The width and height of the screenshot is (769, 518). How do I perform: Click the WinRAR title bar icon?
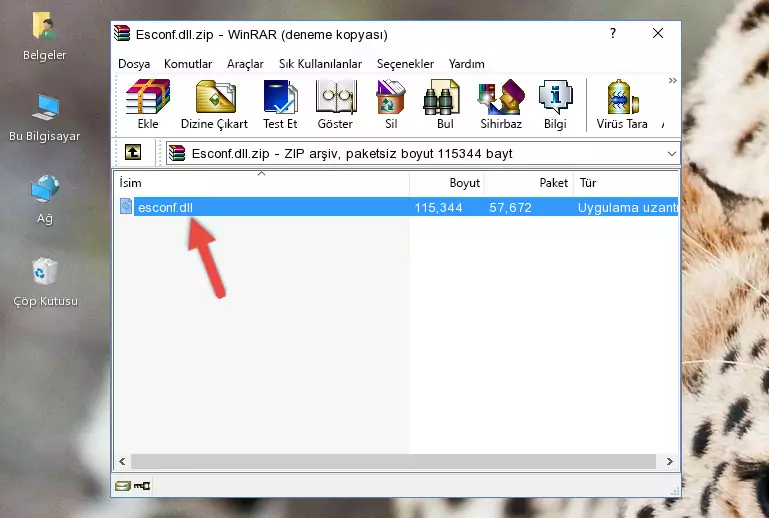(122, 33)
